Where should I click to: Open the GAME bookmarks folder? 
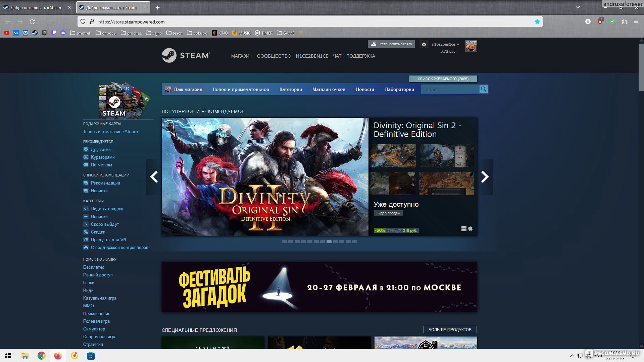pos(286,33)
